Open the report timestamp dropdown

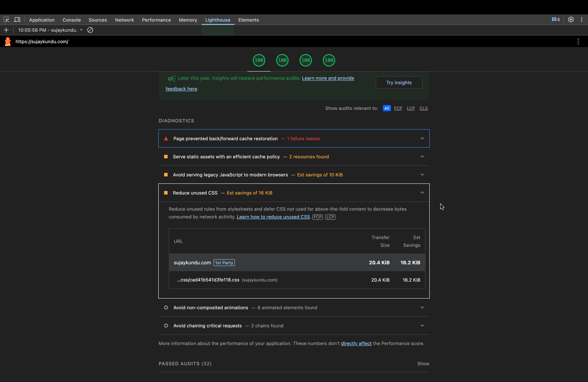[81, 30]
